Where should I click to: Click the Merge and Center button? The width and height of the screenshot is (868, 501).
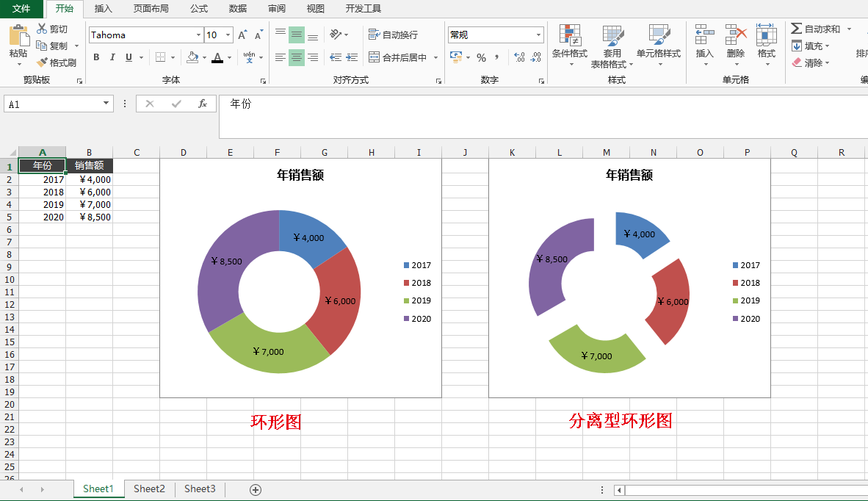click(x=399, y=57)
